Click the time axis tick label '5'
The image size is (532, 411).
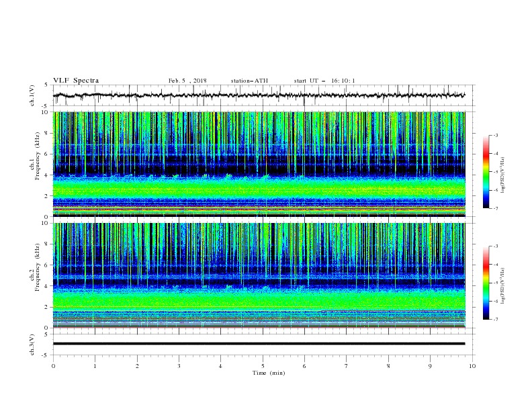(x=263, y=366)
